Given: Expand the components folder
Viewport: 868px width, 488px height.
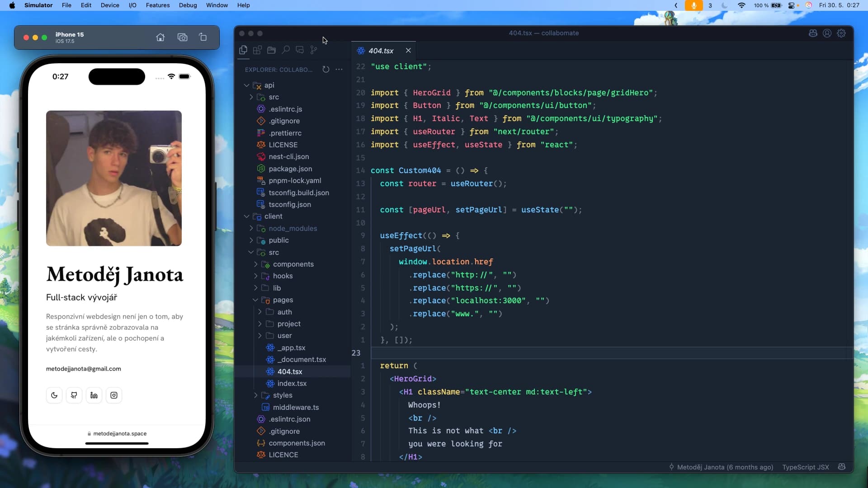Looking at the screenshot, I should (255, 264).
